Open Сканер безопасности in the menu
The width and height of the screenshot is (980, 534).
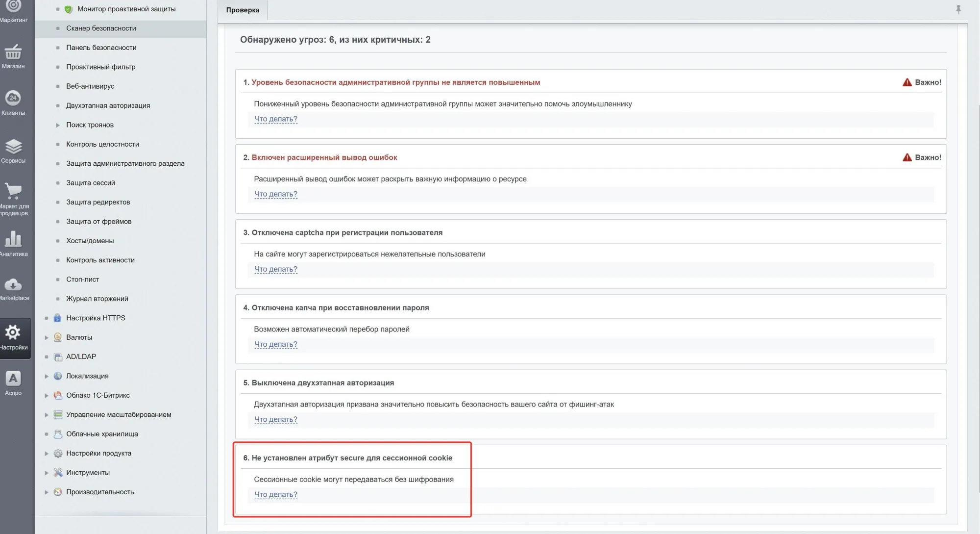coord(101,28)
